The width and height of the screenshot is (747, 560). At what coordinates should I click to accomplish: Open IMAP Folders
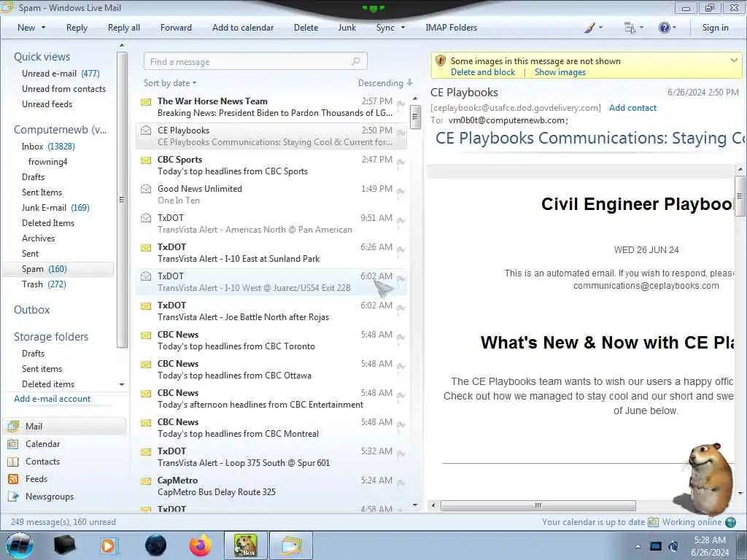(x=451, y=28)
